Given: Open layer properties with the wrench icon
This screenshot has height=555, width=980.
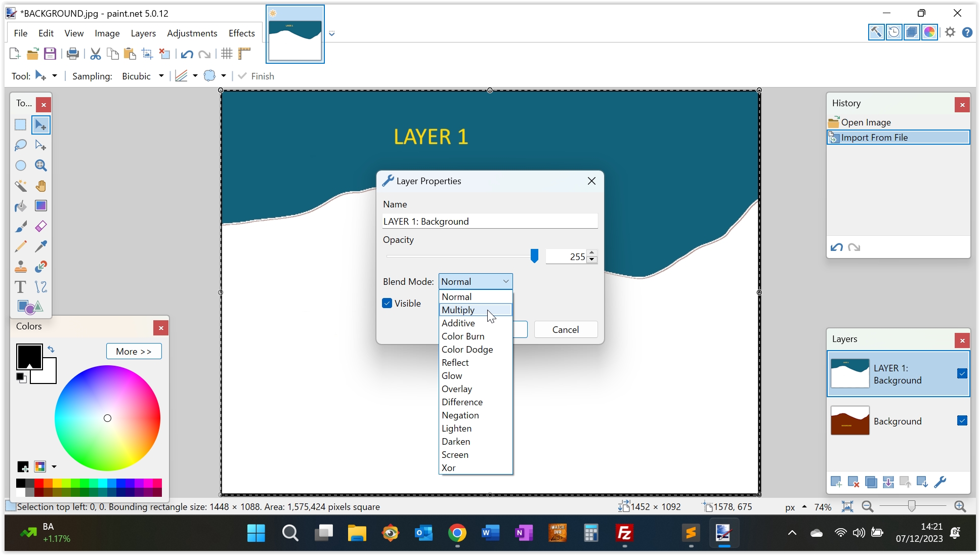Looking at the screenshot, I should pyautogui.click(x=940, y=482).
